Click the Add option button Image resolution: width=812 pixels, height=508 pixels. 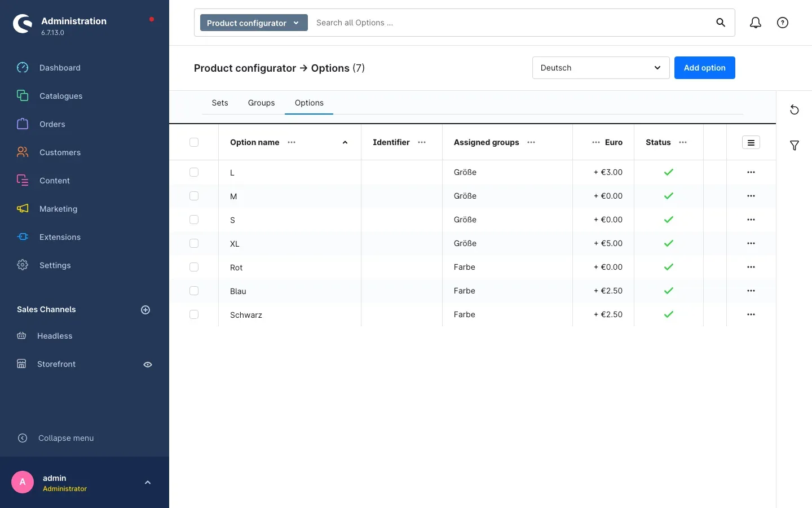[x=705, y=68]
